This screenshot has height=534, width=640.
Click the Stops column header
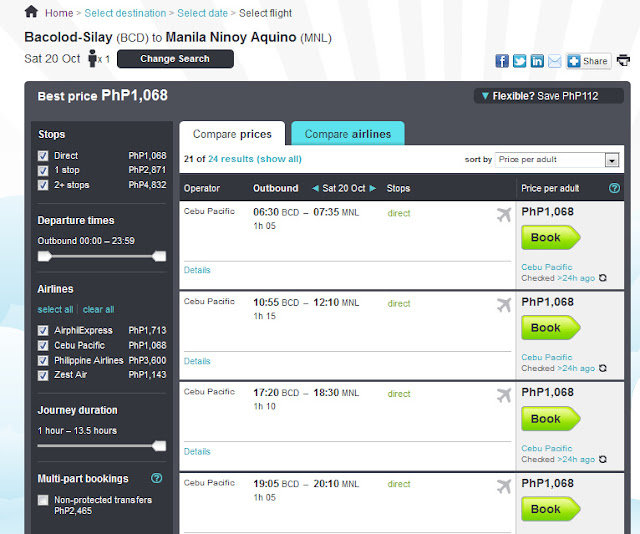[398, 188]
